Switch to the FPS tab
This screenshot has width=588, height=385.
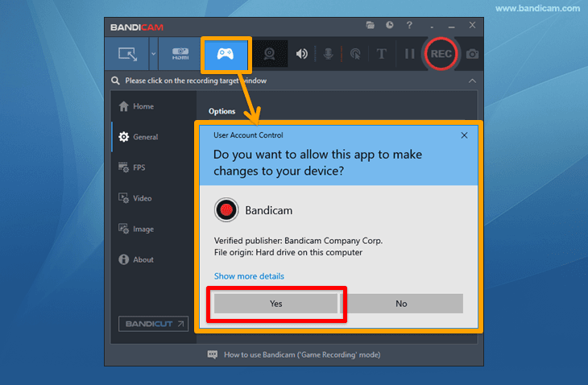[131, 168]
